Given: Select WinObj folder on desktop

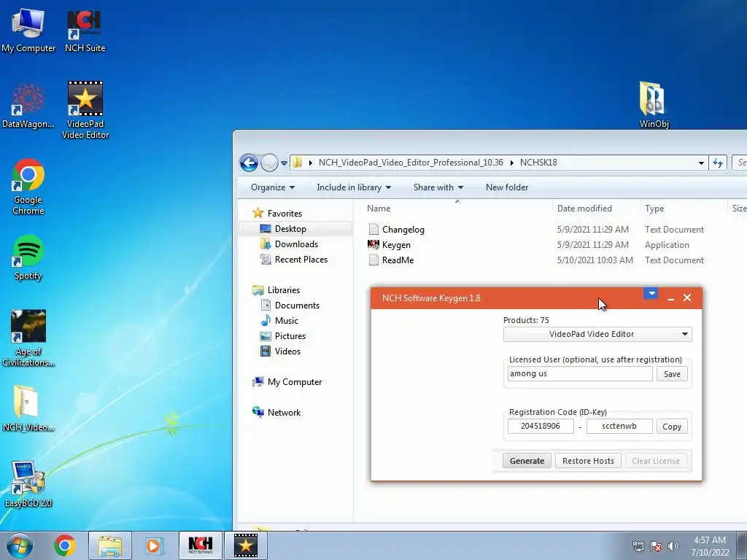Looking at the screenshot, I should [654, 105].
